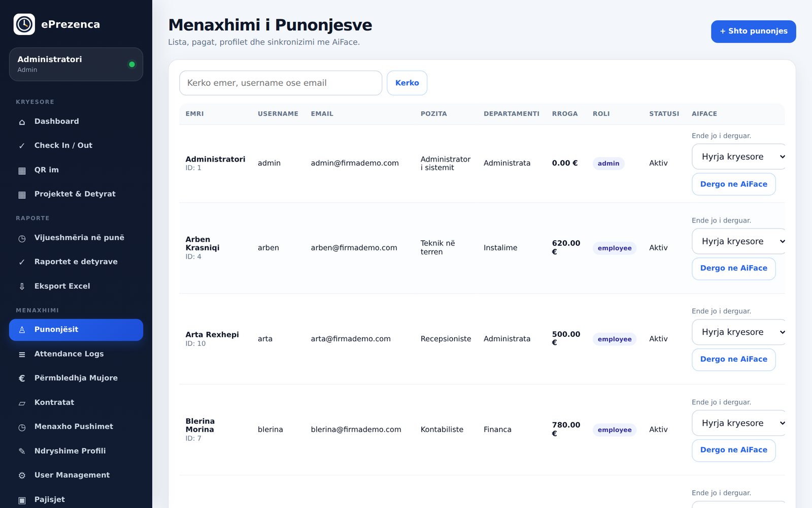Screen dimensions: 812x508
Task: Click the Kontabiliste position cell
Action: pyautogui.click(x=442, y=430)
